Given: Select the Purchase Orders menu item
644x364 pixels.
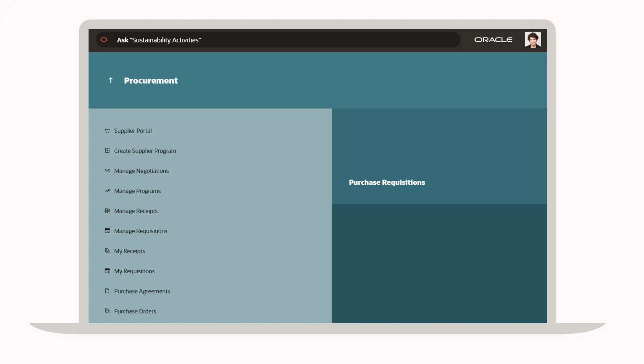Looking at the screenshot, I should click(135, 311).
